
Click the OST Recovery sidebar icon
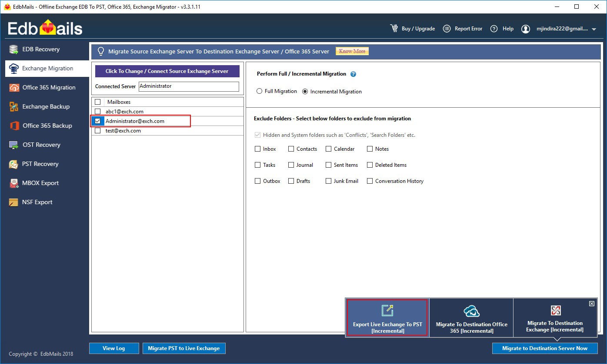(14, 145)
